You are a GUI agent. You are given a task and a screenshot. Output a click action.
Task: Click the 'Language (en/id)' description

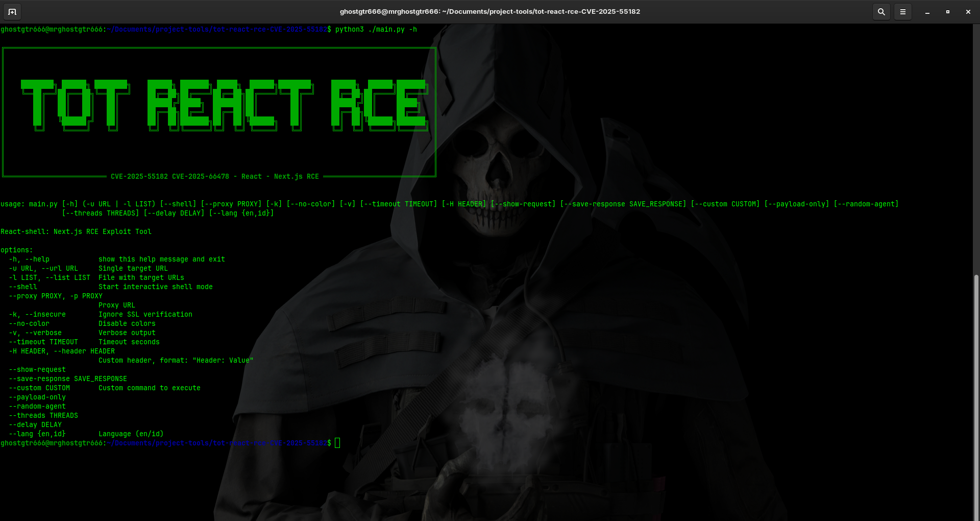(131, 434)
